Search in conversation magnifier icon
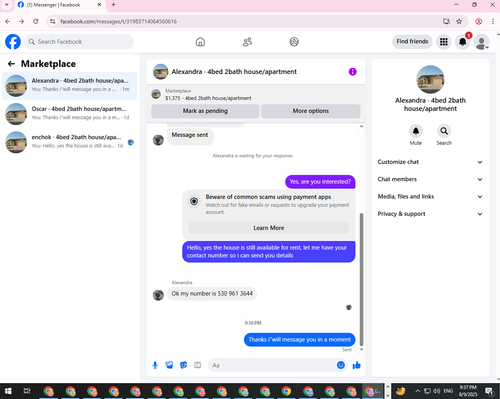The image size is (500, 399). coord(444,131)
